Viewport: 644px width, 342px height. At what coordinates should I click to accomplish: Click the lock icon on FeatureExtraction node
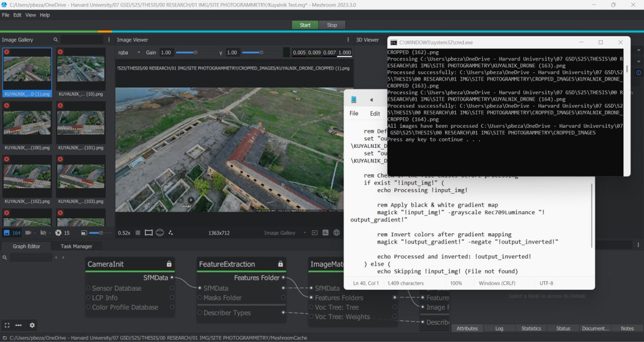point(280,264)
